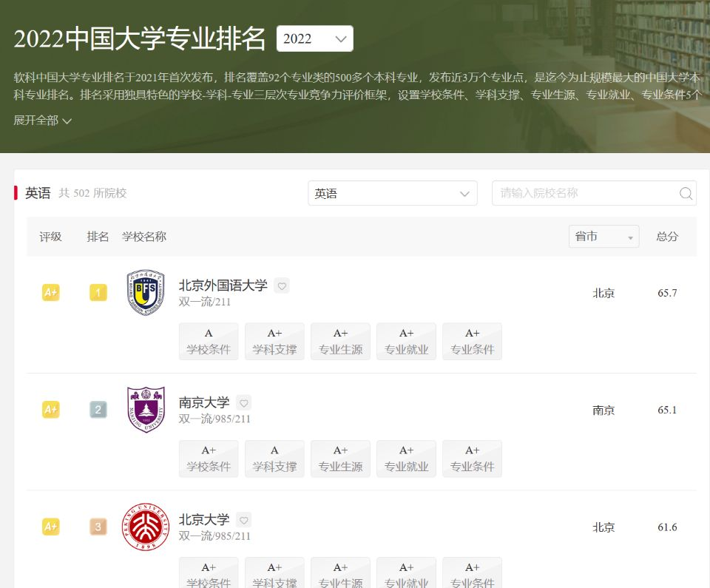This screenshot has height=588, width=710.
Task: Click the 学校名称 column header
Action: click(x=144, y=237)
